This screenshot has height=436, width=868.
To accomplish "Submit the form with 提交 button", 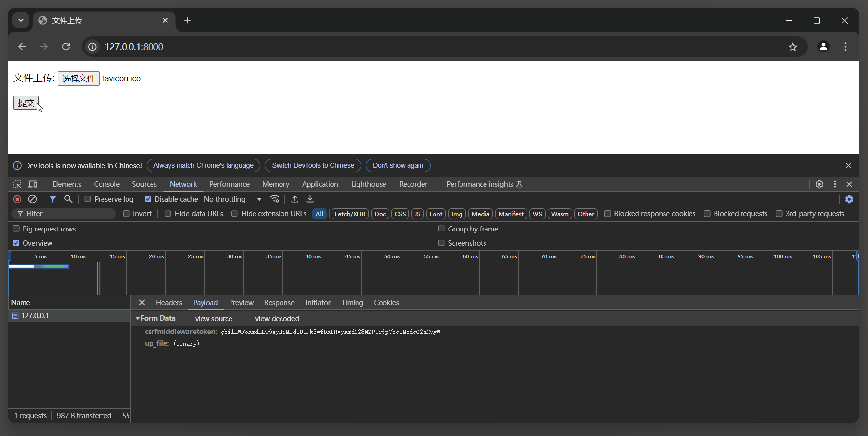I will [x=26, y=103].
